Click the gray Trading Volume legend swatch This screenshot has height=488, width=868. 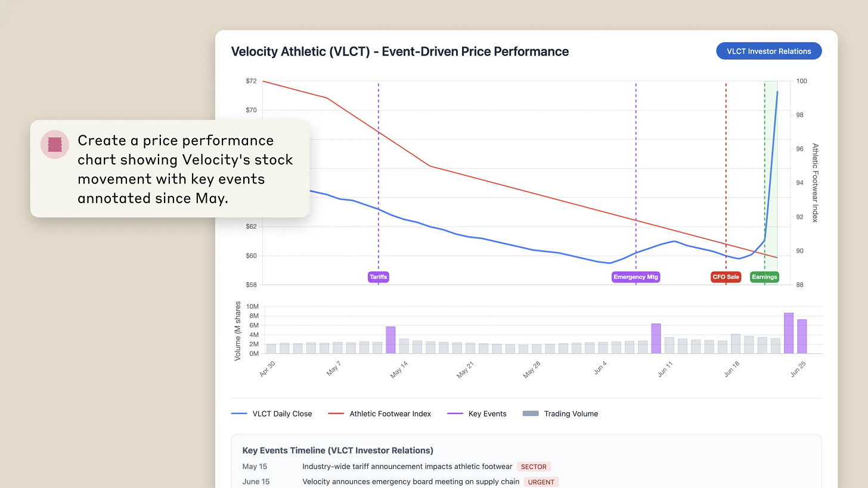coord(531,413)
